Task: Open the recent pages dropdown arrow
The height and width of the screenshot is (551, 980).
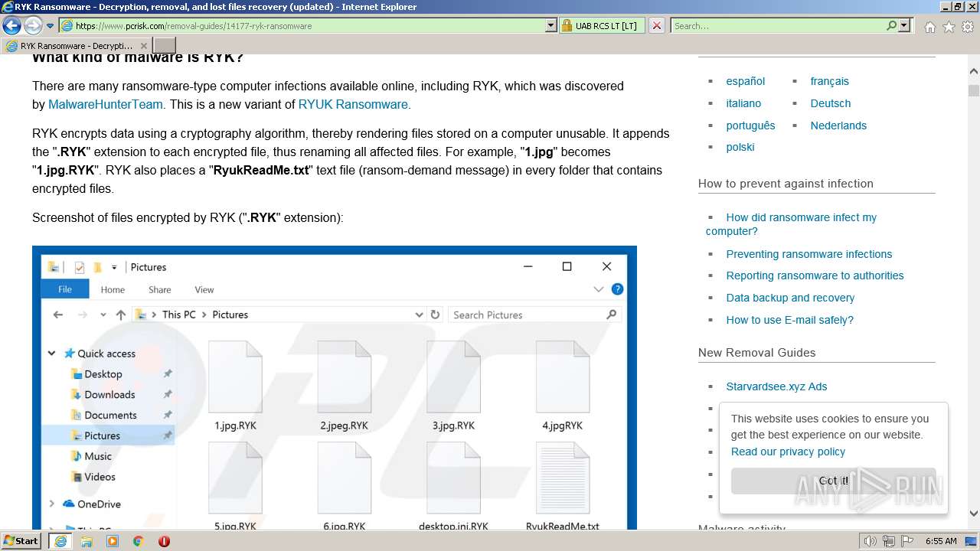Action: [x=50, y=26]
